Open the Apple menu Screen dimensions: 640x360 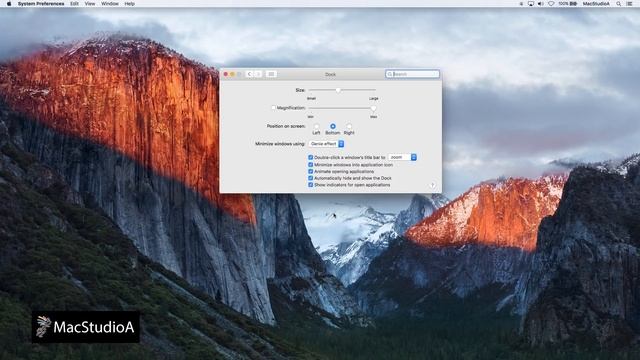[9, 4]
